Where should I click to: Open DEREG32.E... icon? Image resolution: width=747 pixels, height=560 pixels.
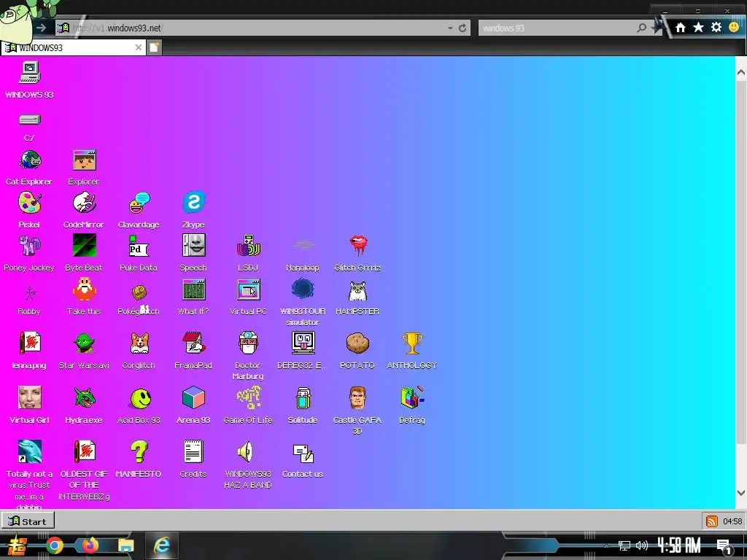point(303,343)
